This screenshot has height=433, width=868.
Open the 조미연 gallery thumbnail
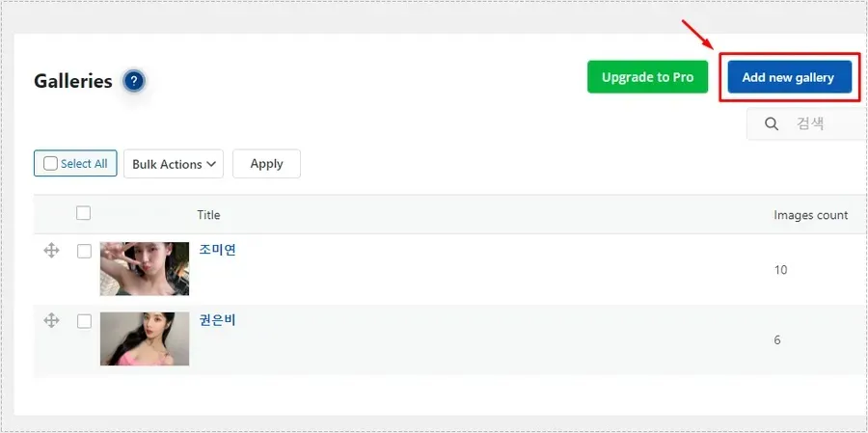coord(145,268)
